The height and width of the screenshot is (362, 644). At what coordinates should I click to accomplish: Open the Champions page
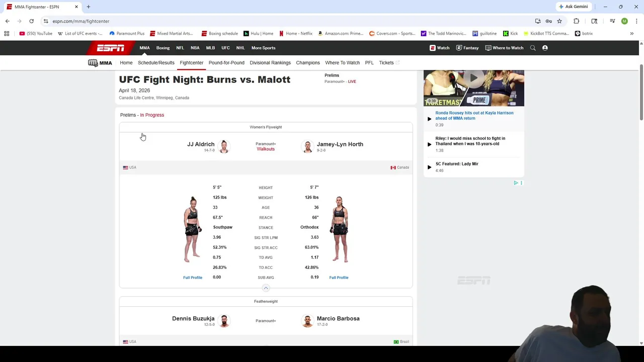pos(308,63)
